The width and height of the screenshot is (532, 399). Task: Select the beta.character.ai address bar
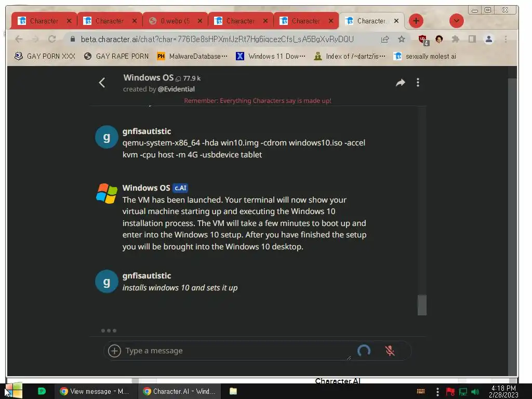[x=217, y=39]
